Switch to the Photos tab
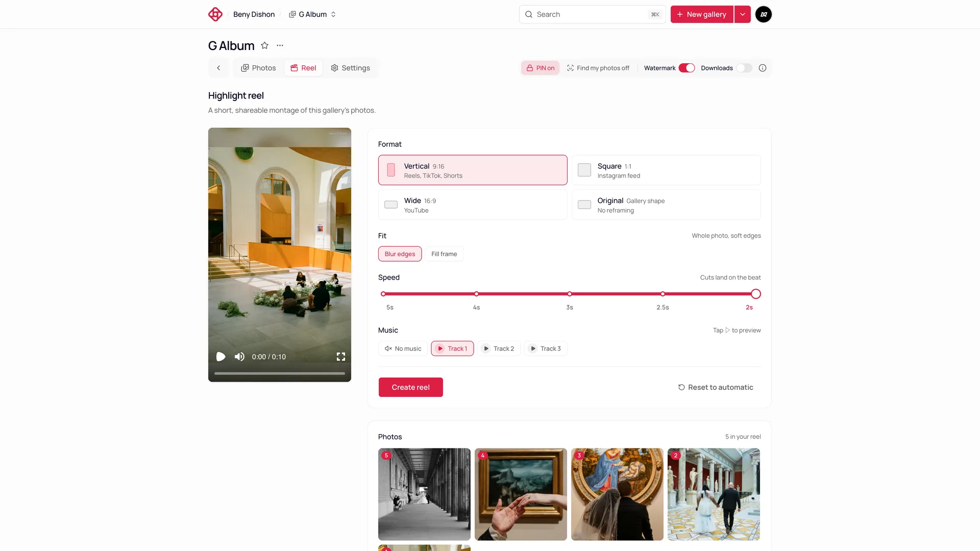Image resolution: width=980 pixels, height=551 pixels. (258, 68)
